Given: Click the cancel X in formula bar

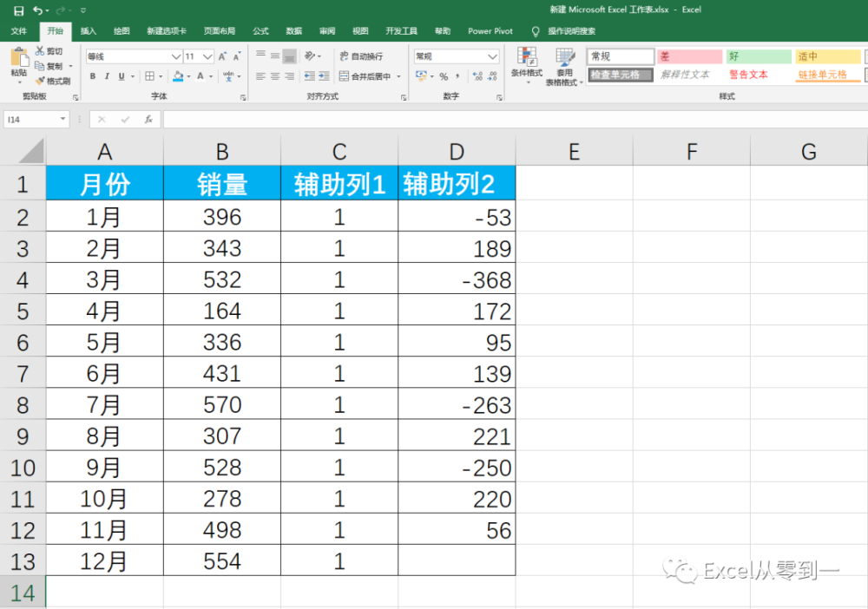Looking at the screenshot, I should 102,119.
